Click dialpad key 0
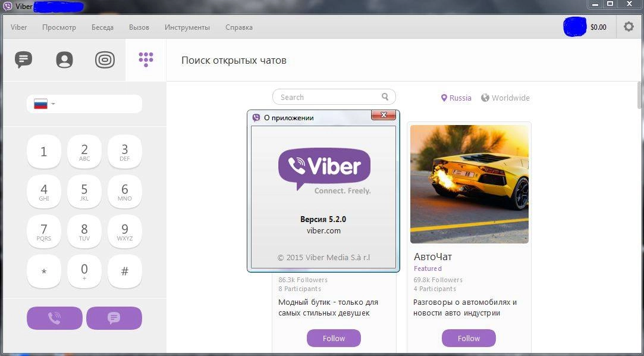The width and height of the screenshot is (644, 356). pyautogui.click(x=84, y=271)
